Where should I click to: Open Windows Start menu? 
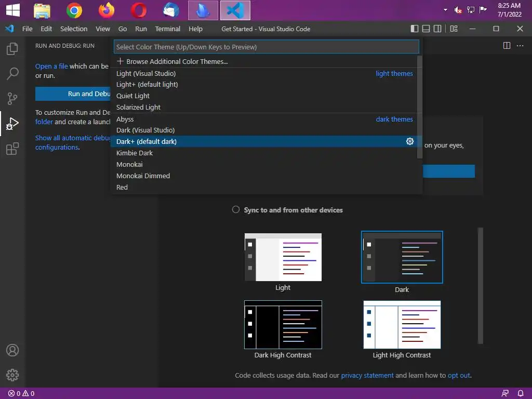13,10
